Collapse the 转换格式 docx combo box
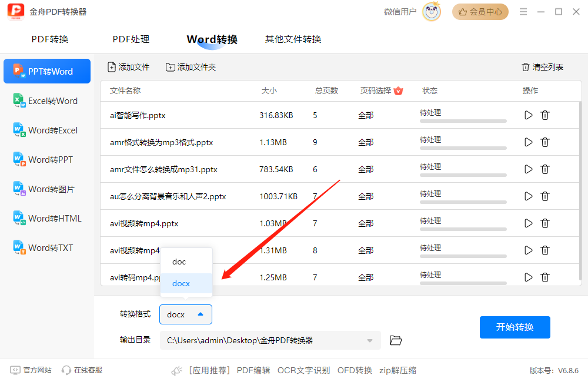The image size is (588, 382). [x=186, y=314]
